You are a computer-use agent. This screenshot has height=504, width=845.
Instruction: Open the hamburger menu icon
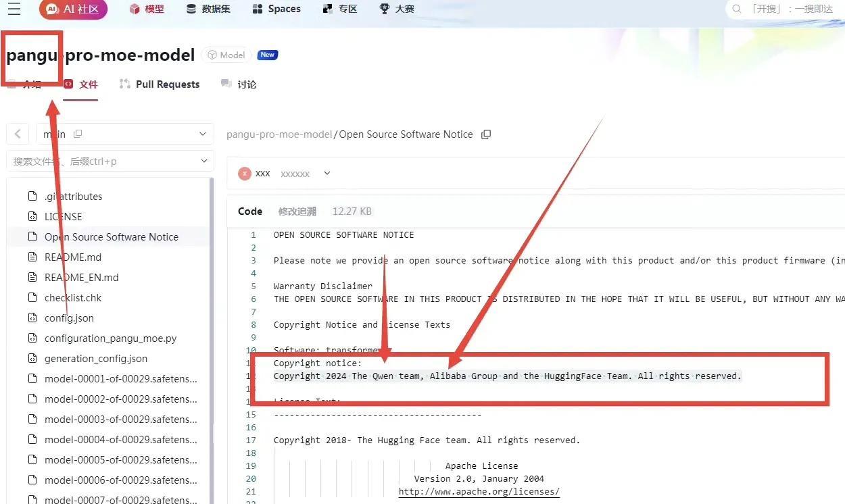[x=14, y=9]
